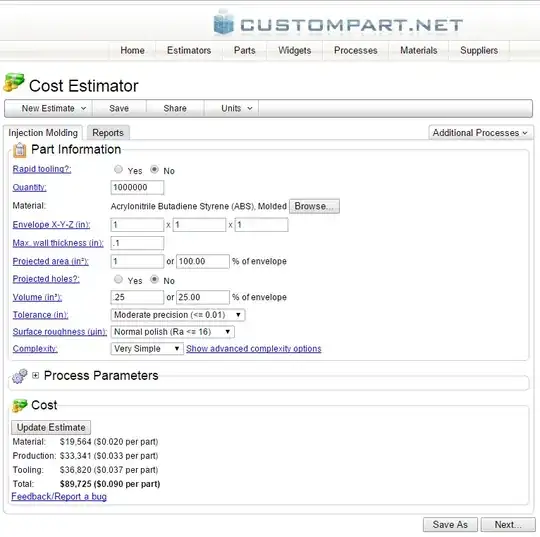Image resolution: width=540 pixels, height=537 pixels.
Task: Open the Feedback/Report a bug link
Action: click(59, 497)
